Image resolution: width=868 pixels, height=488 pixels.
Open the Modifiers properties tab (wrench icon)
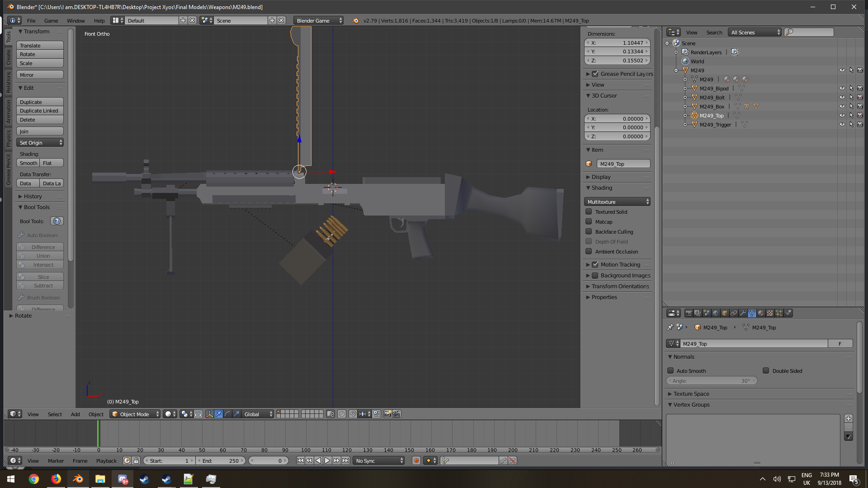pos(743,313)
